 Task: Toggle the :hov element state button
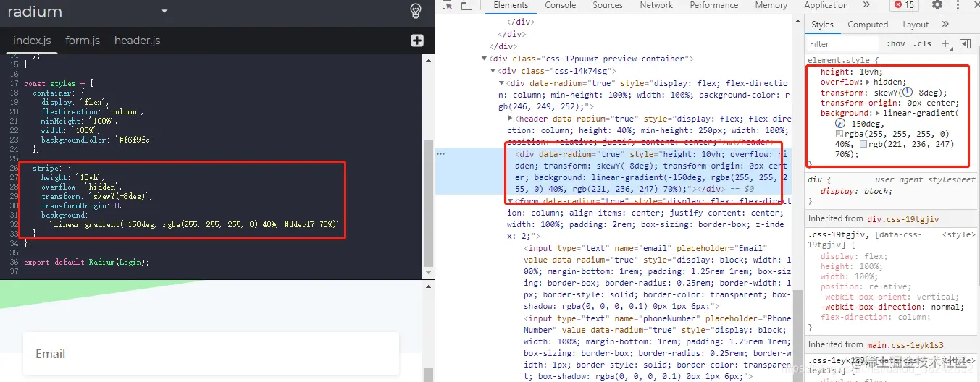pyautogui.click(x=896, y=44)
